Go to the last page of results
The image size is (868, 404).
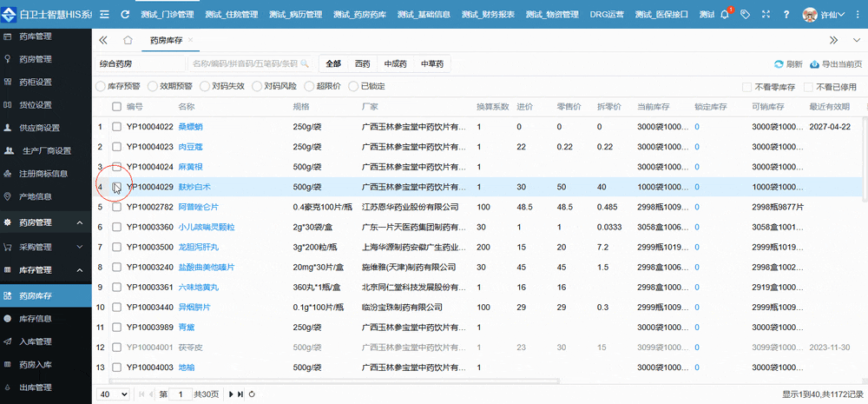[240, 394]
